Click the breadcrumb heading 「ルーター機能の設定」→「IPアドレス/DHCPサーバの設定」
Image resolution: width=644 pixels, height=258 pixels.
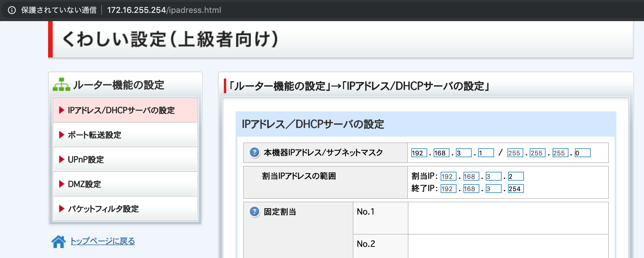coord(359,86)
